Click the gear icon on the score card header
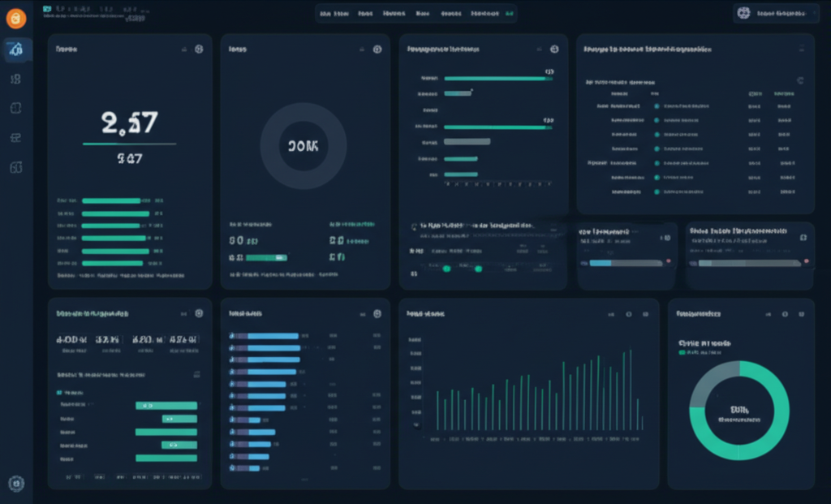Screen dimensions: 831x504 [199, 49]
